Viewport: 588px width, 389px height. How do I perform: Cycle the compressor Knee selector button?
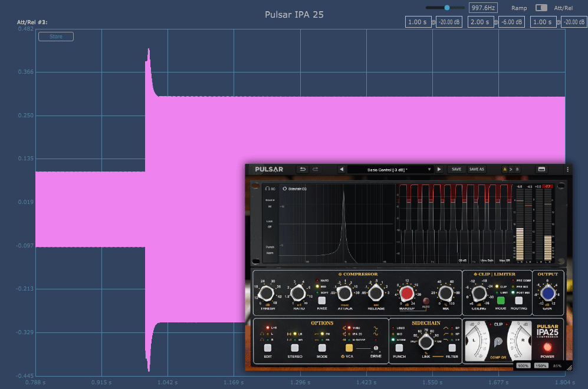coord(322,301)
